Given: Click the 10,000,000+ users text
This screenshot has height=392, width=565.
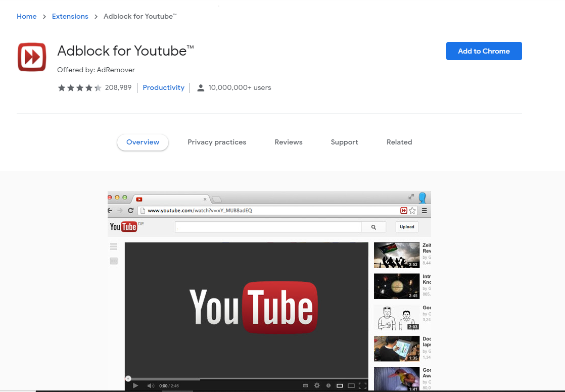Looking at the screenshot, I should click(240, 87).
